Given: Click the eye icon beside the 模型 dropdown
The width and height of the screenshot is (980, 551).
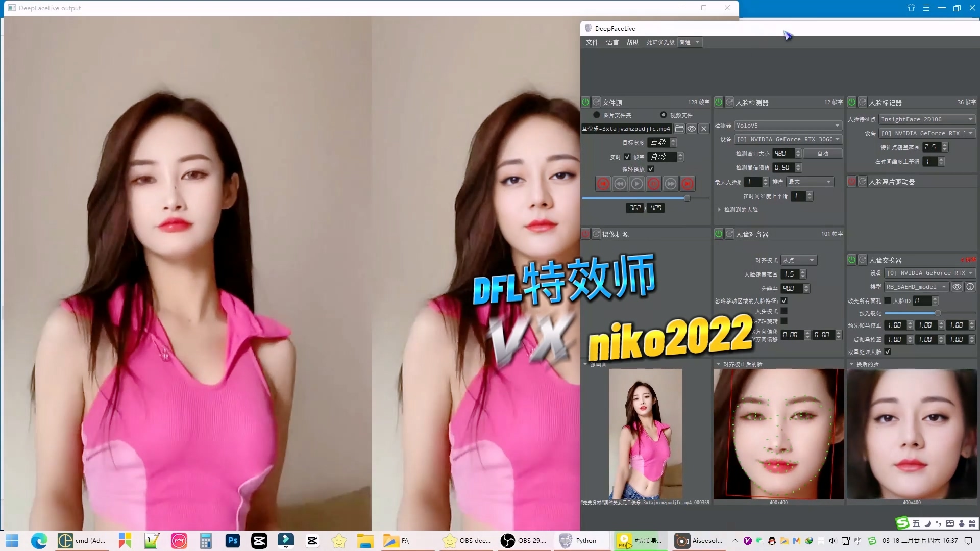Looking at the screenshot, I should (x=957, y=287).
